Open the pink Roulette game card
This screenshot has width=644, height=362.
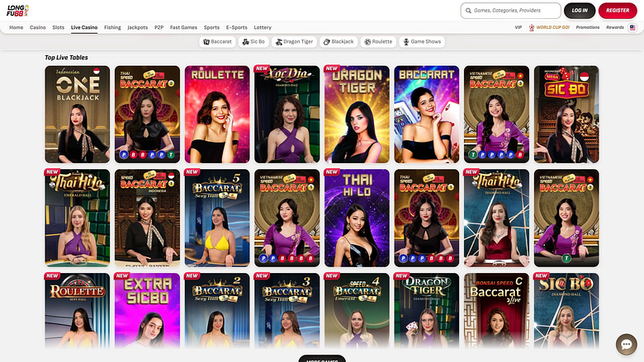click(217, 115)
